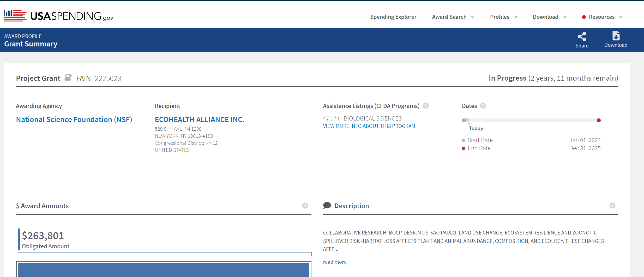The image size is (644, 277).
Task: Click the FAIN number 2225023
Action: click(108, 78)
